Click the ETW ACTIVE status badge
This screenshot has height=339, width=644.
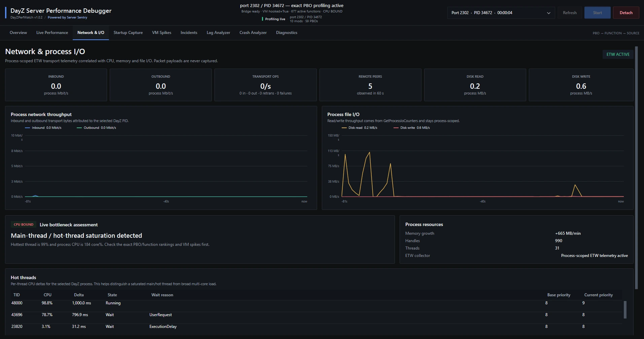pyautogui.click(x=618, y=54)
